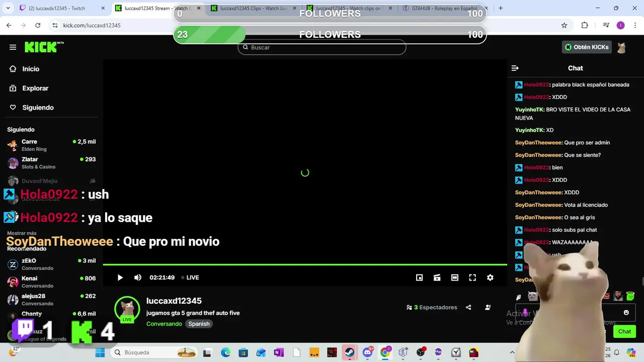
Task: Open Discord from the taskbar
Action: (368, 352)
